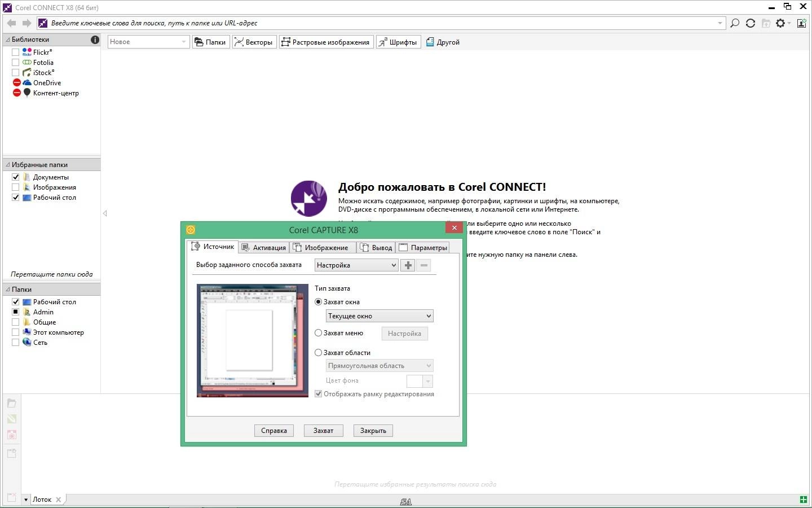812x508 pixels.
Task: Click the user account sign-in icon
Action: click(801, 23)
